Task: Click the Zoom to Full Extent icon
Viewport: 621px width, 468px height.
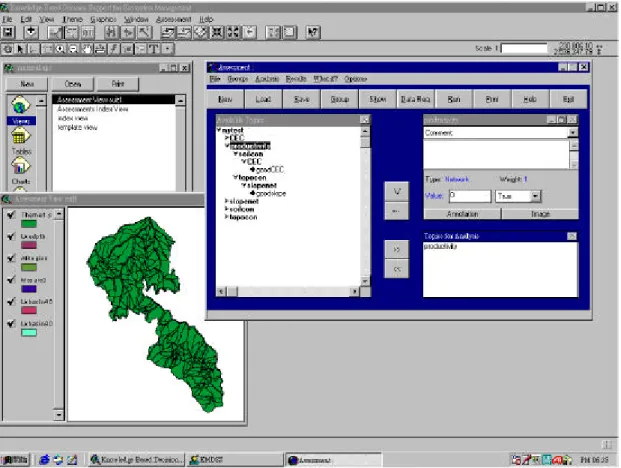Action: coord(168,32)
